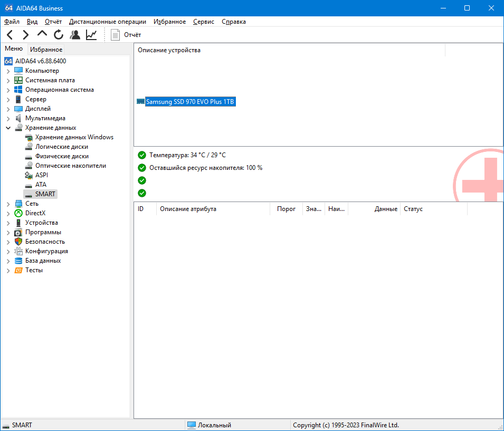Click the Описание атрибута column header
The height and width of the screenshot is (431, 504).
click(x=213, y=209)
